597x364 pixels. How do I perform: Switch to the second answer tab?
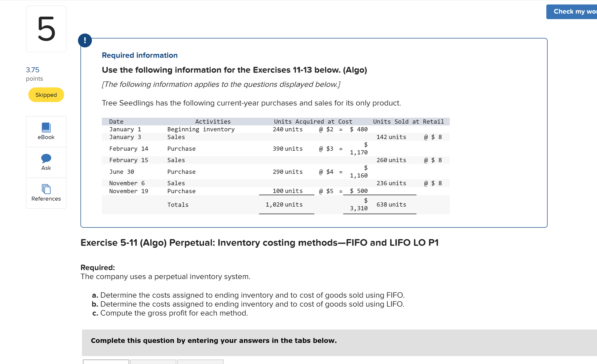point(153,362)
